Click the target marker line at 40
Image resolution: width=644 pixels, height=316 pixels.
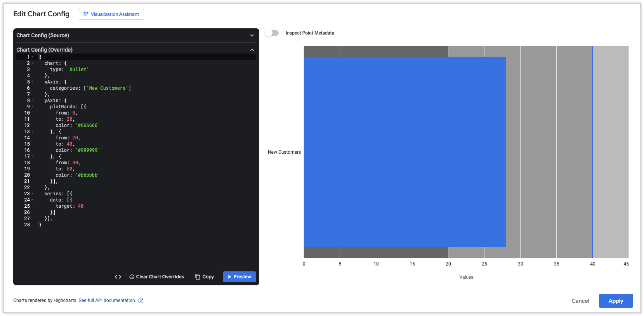point(592,152)
